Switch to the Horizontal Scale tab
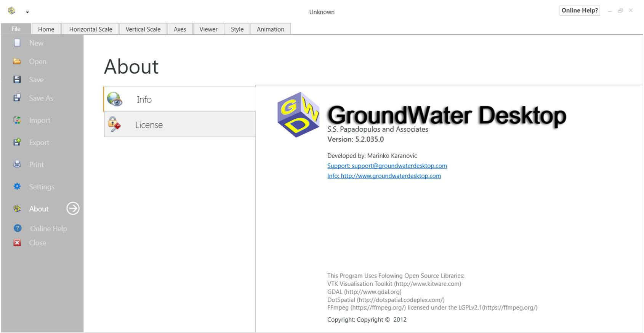Viewport: 644px width, 333px height. tap(91, 29)
